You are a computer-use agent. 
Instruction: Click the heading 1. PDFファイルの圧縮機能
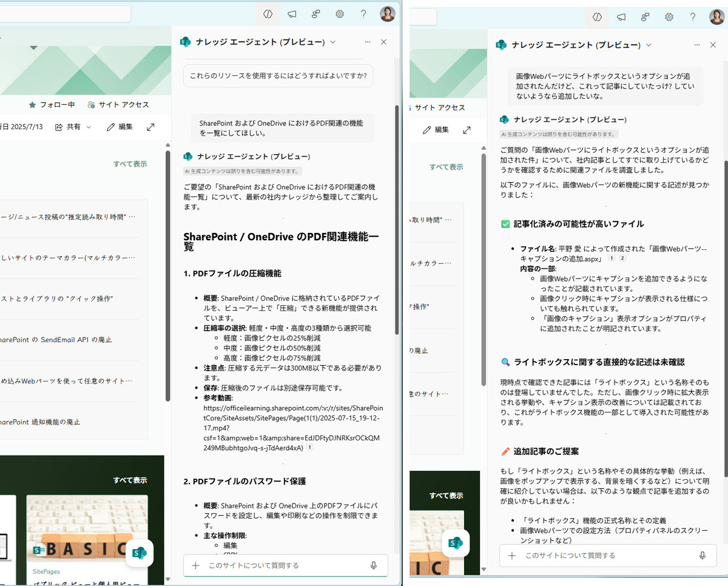pyautogui.click(x=232, y=274)
